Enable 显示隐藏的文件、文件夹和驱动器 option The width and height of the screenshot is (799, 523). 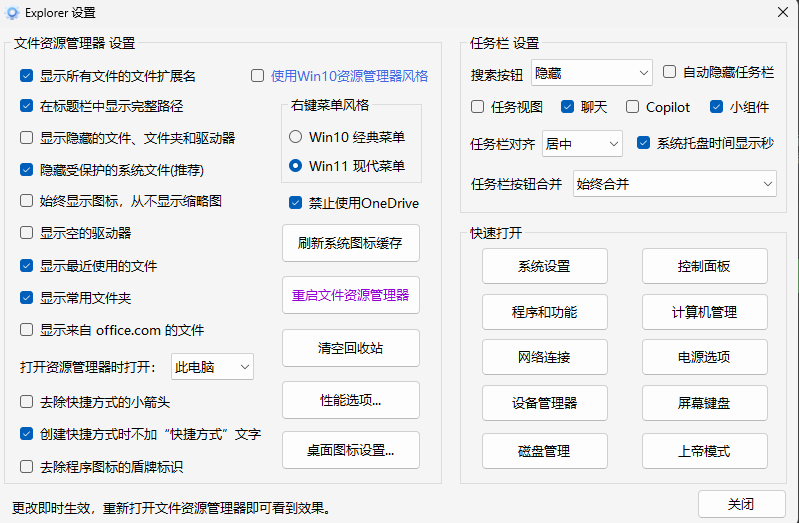(x=27, y=138)
